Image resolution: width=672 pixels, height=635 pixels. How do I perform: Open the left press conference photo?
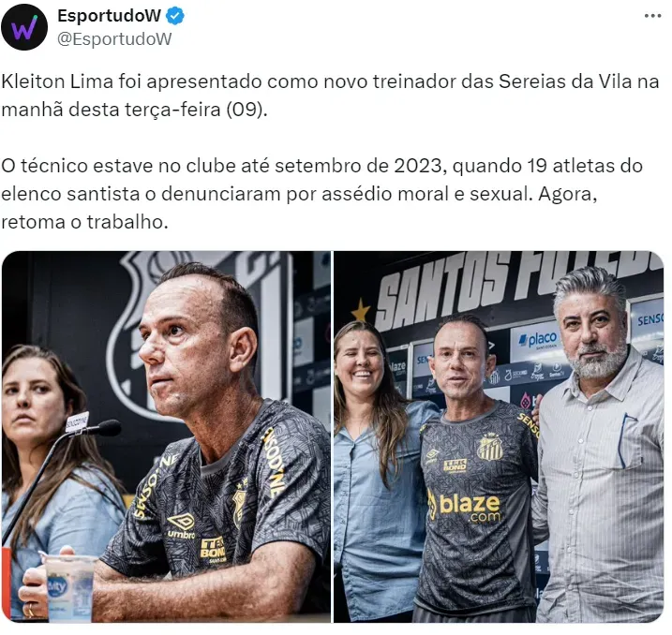(166, 436)
